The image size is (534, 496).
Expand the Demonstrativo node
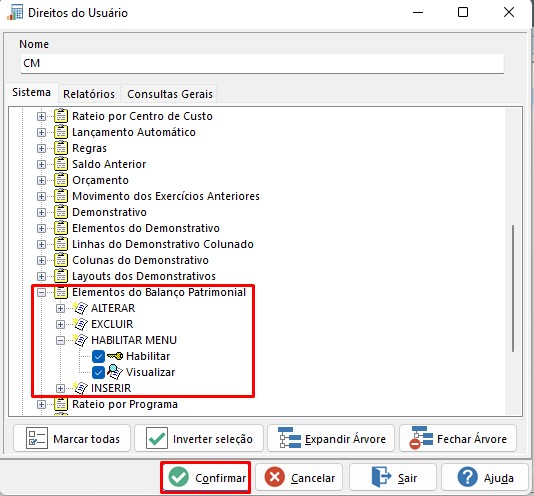pyautogui.click(x=41, y=213)
